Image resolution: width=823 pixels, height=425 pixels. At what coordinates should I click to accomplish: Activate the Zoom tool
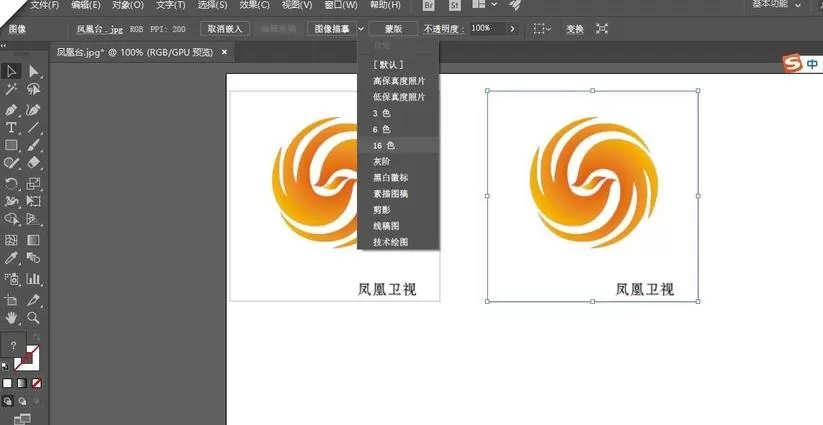(34, 317)
